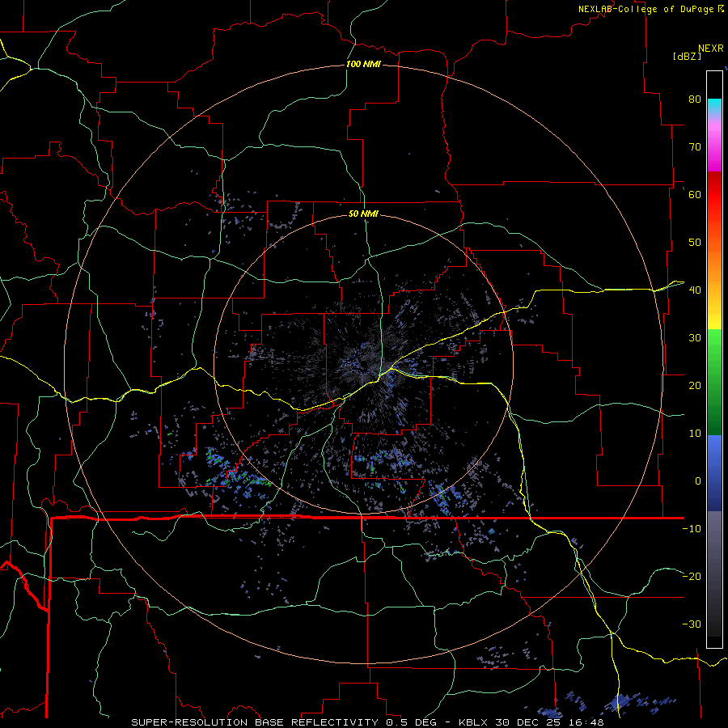728x728 pixels.
Task: Click the 100 NMI range ring label
Action: [x=363, y=64]
